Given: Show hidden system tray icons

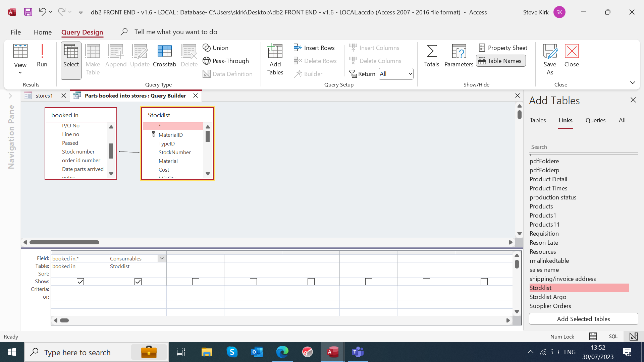Looking at the screenshot, I should (530, 352).
